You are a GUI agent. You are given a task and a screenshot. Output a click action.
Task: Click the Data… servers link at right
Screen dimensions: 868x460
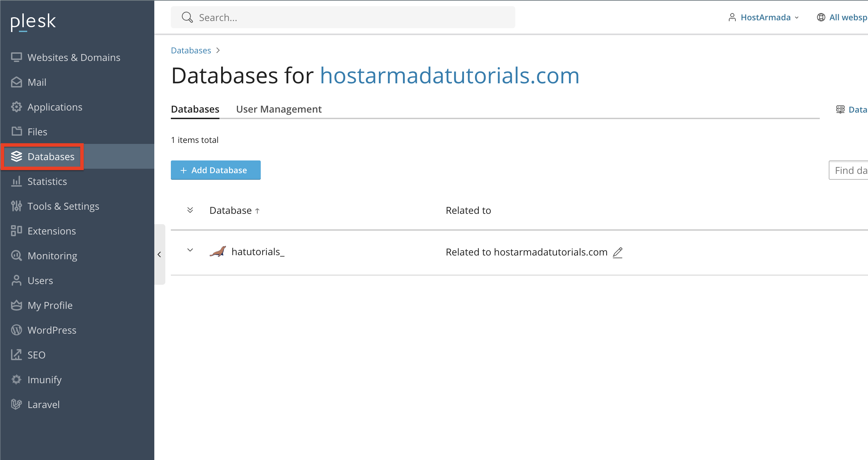point(851,109)
